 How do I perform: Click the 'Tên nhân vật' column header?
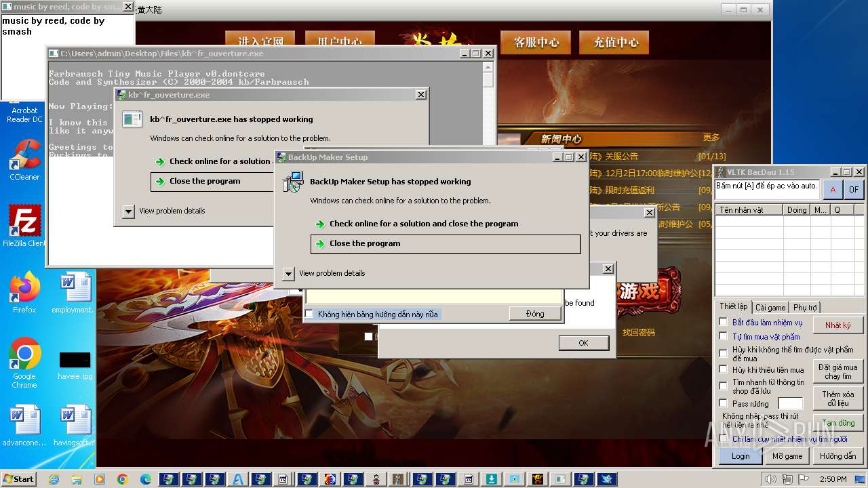[749, 210]
